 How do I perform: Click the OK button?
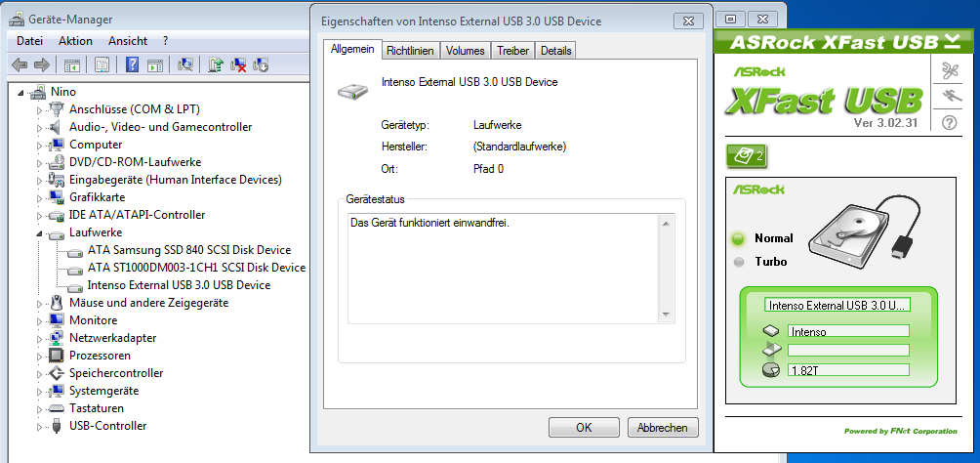click(x=584, y=428)
